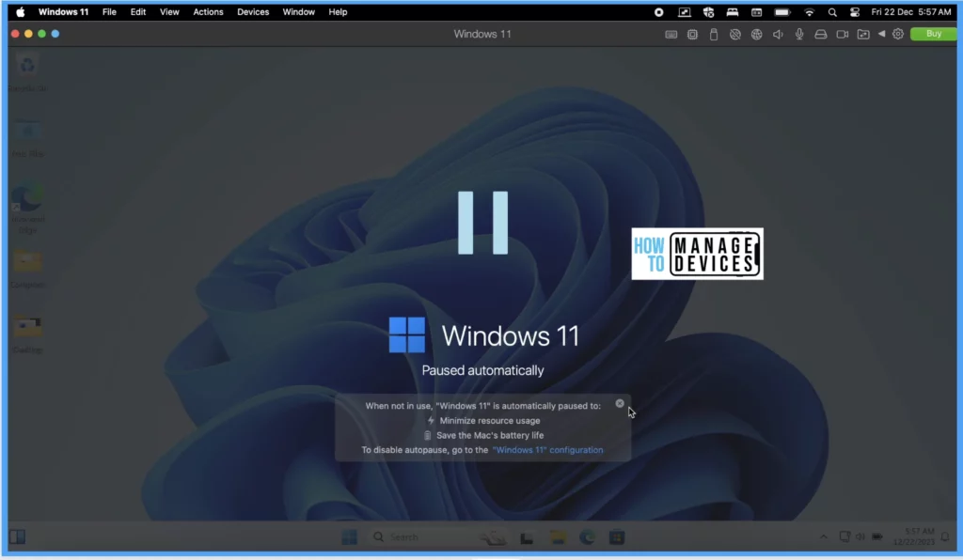This screenshot has height=560, width=963.
Task: Select the Microsoft Edge desktop shortcut
Action: click(27, 209)
